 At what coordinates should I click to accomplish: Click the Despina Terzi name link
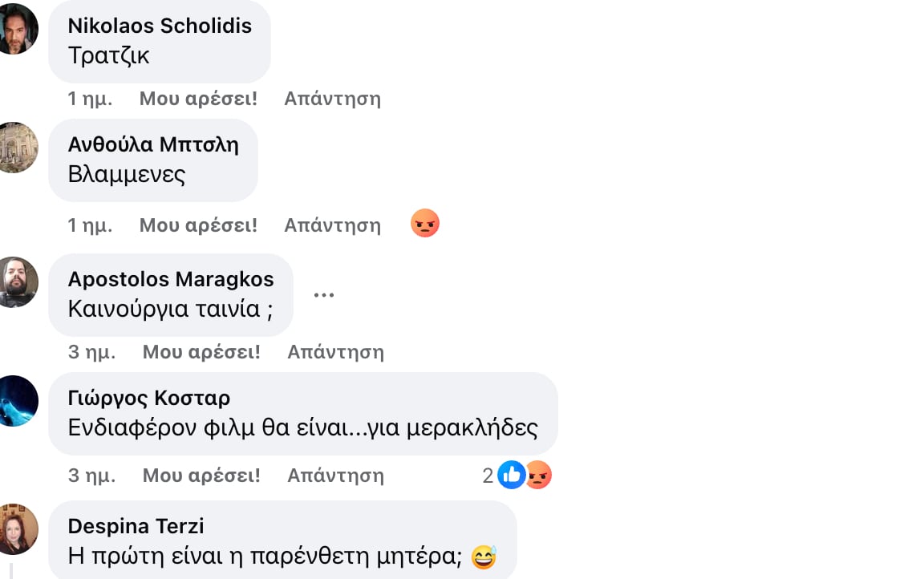click(x=136, y=526)
